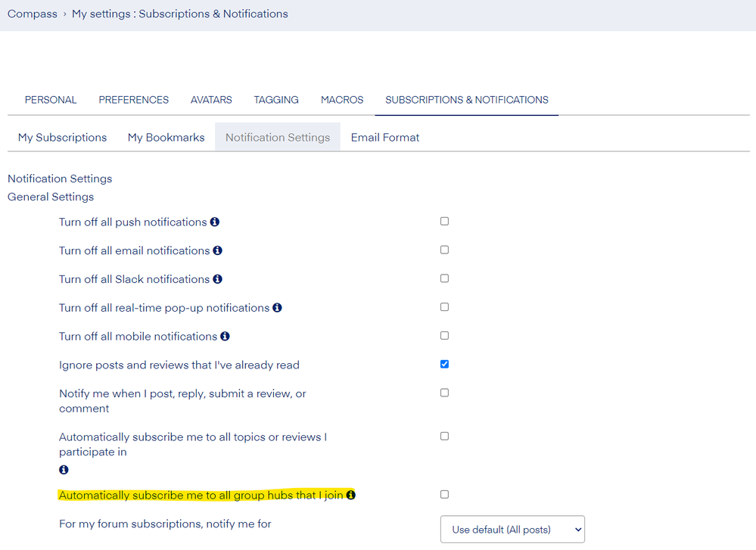Click info icon beside group hubs setting
Image resolution: width=756 pixels, height=550 pixels.
coord(351,496)
